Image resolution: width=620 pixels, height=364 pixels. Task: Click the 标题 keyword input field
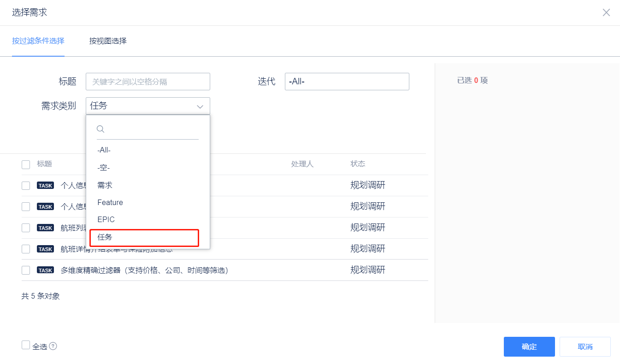tap(148, 82)
